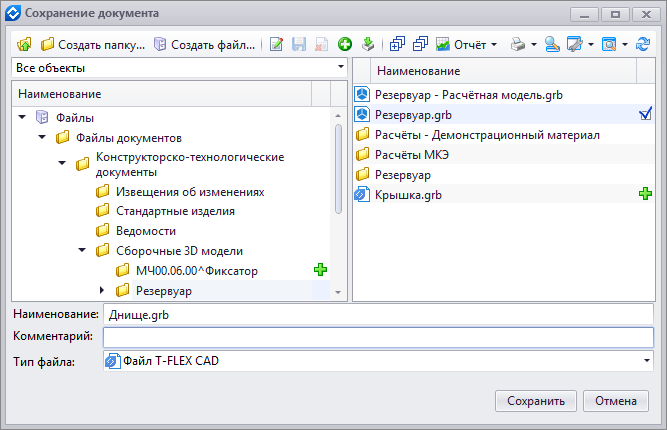Click green plus on Крышка.grb row
667x430 pixels.
coord(645,194)
